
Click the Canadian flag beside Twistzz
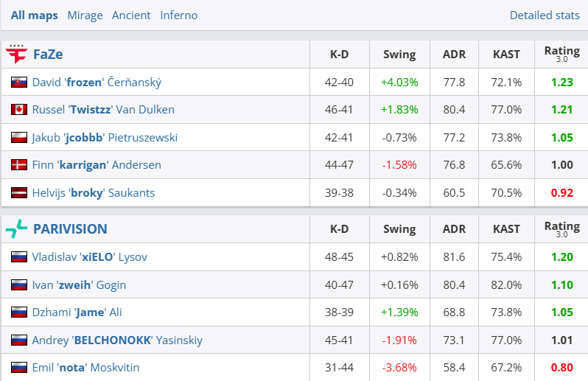19,110
